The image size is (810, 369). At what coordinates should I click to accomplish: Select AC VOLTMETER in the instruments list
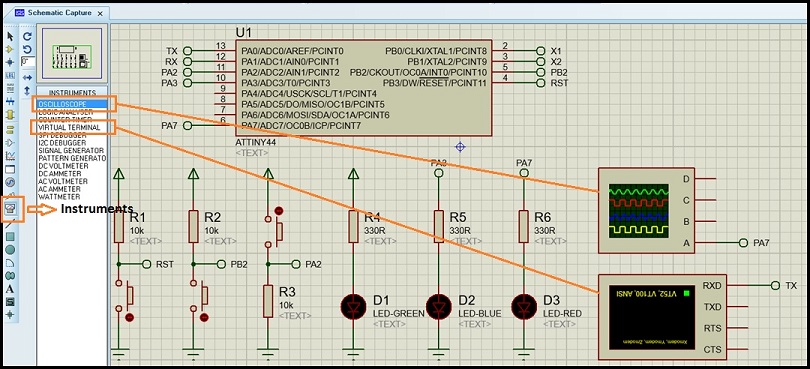coord(63,181)
